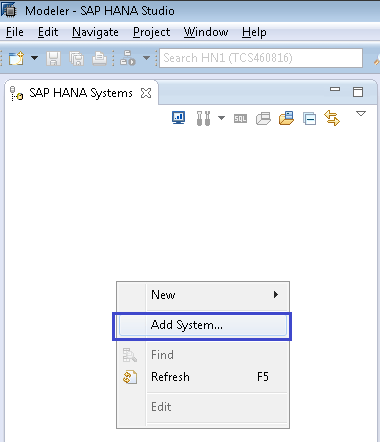This screenshot has width=380, height=442.
Task: Click the Print icon in toolbar
Action: [x=99, y=58]
